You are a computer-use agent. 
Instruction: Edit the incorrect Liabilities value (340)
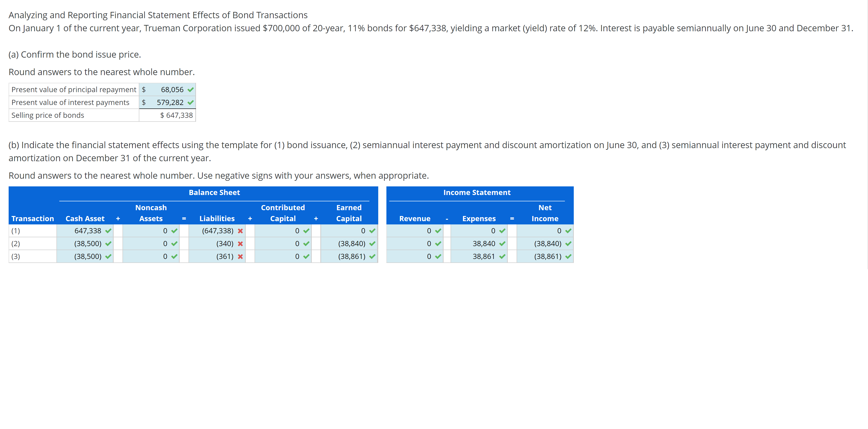click(x=217, y=244)
